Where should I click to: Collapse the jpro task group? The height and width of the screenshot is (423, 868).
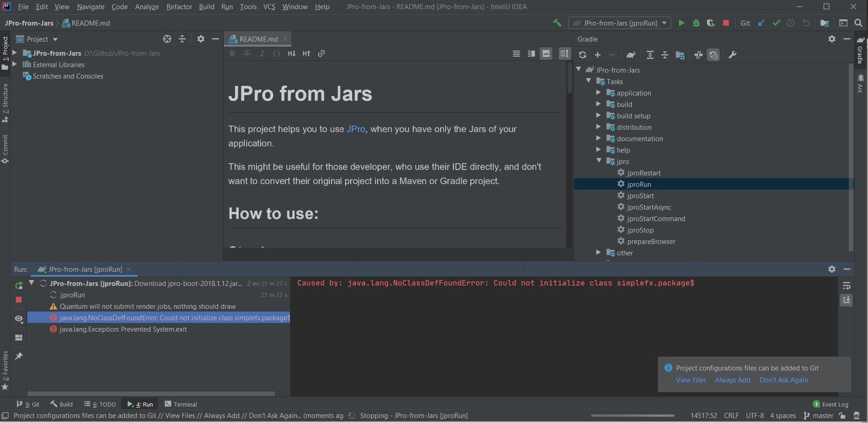point(599,161)
